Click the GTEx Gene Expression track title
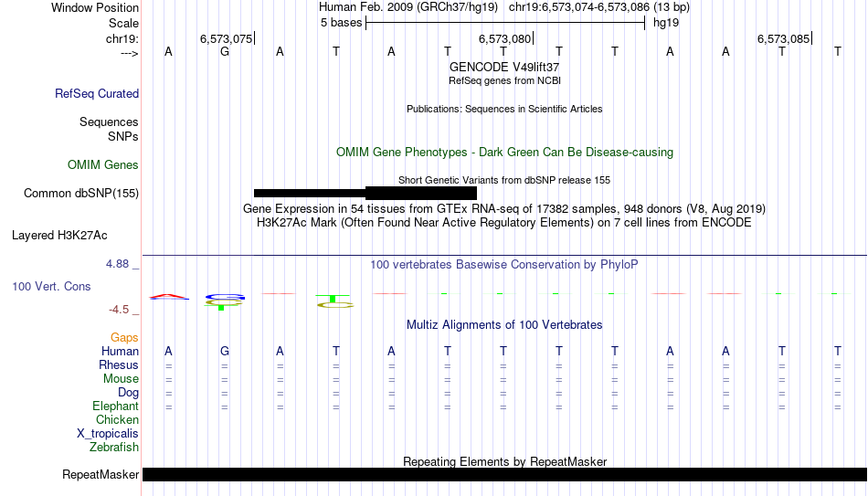 tap(504, 208)
